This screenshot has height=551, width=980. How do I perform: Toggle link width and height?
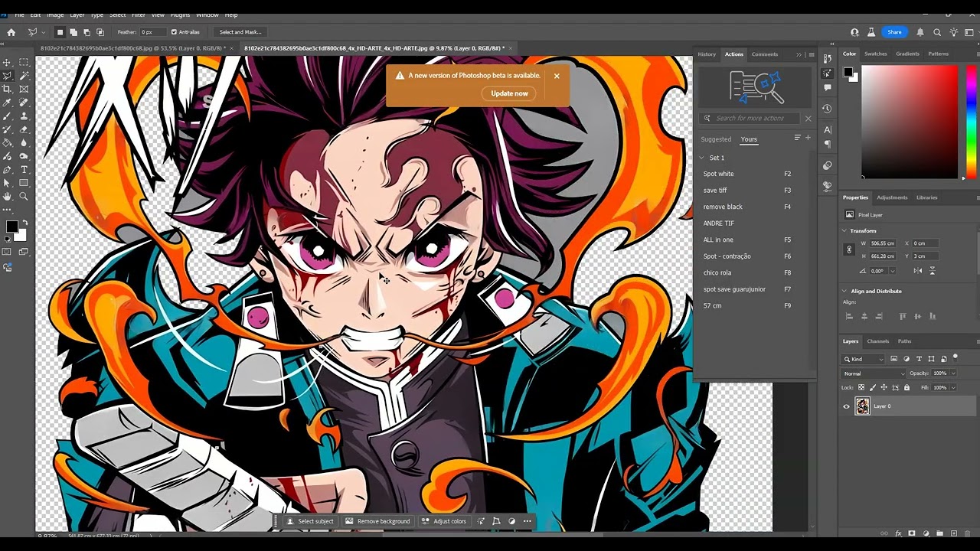[x=848, y=249]
